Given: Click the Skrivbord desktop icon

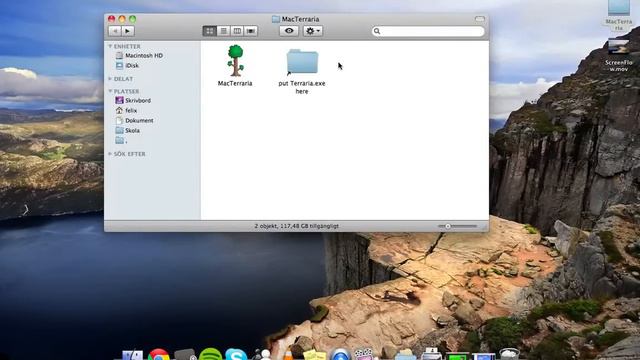Looking at the screenshot, I should tap(119, 100).
